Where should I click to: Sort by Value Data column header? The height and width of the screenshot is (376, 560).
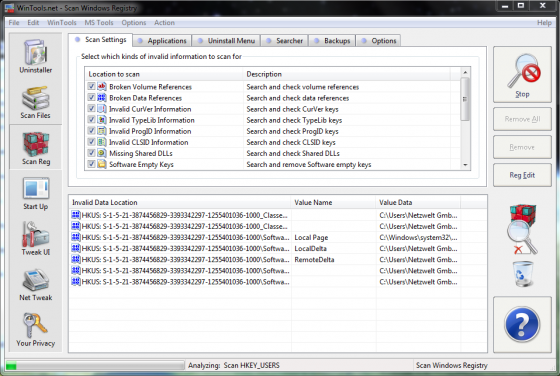coord(418,202)
